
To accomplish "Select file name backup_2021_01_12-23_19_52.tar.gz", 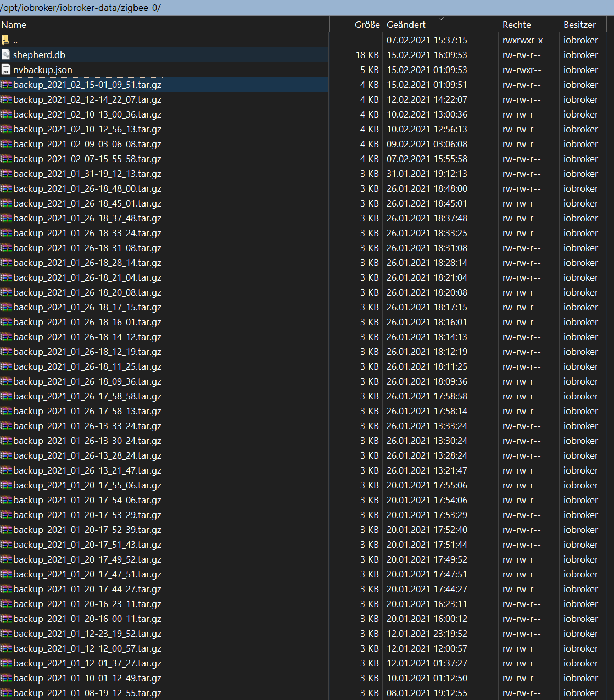I will (87, 634).
